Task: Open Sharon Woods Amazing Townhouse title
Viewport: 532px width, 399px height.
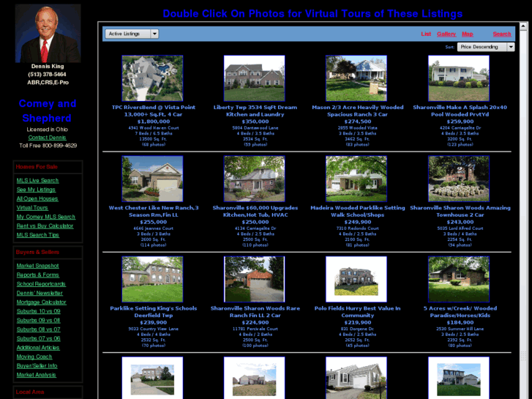Action: point(460,212)
